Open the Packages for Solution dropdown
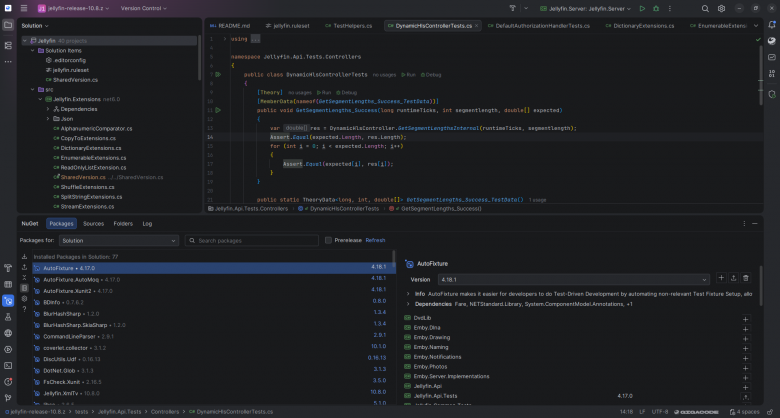 (119, 240)
